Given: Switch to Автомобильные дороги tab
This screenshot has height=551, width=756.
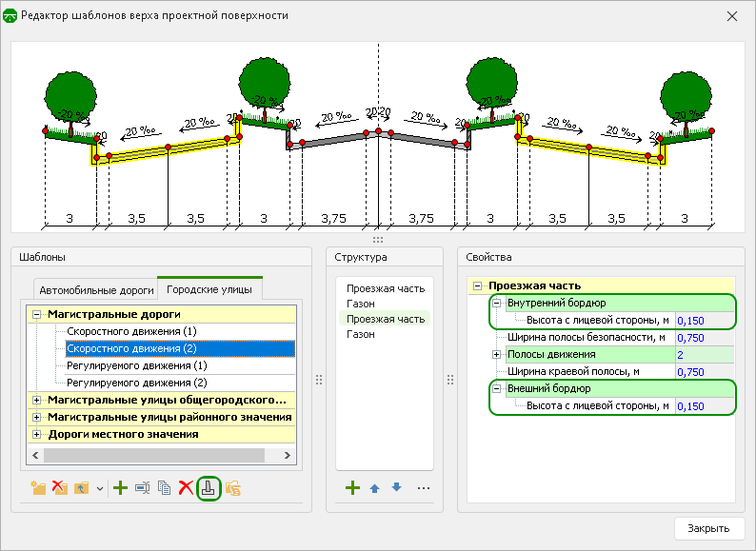Looking at the screenshot, I should pos(95,290).
